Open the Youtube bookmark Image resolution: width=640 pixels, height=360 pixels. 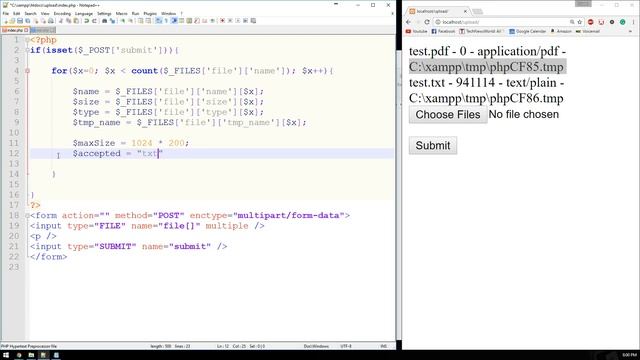click(416, 31)
